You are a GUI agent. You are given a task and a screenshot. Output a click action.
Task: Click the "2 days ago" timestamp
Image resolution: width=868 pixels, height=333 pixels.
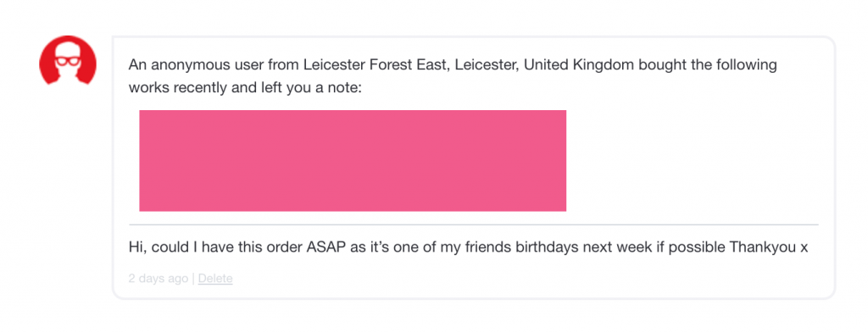(x=159, y=278)
